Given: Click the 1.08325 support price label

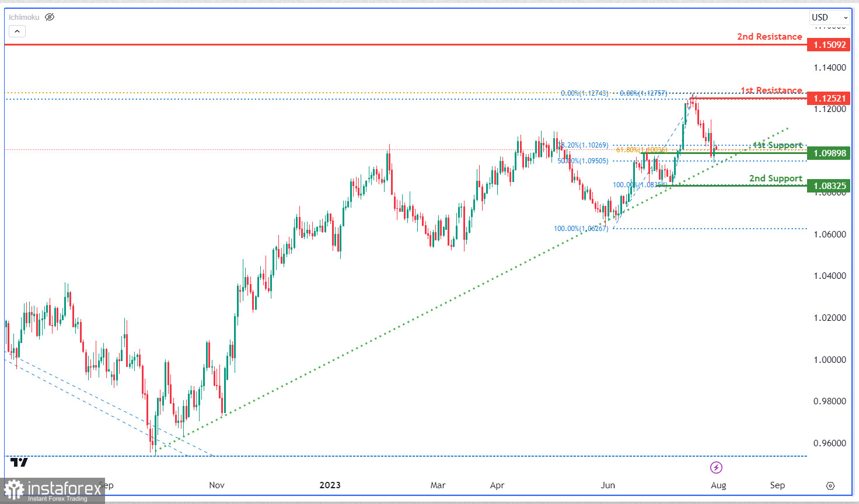Looking at the screenshot, I should tap(829, 186).
